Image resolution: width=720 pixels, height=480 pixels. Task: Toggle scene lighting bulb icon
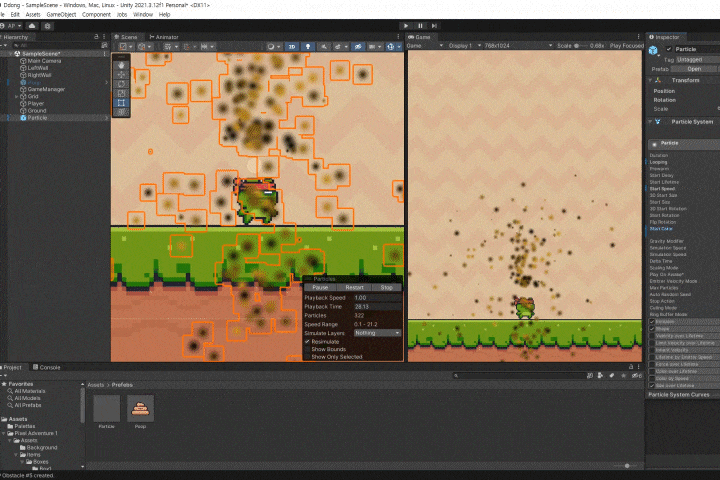point(308,46)
